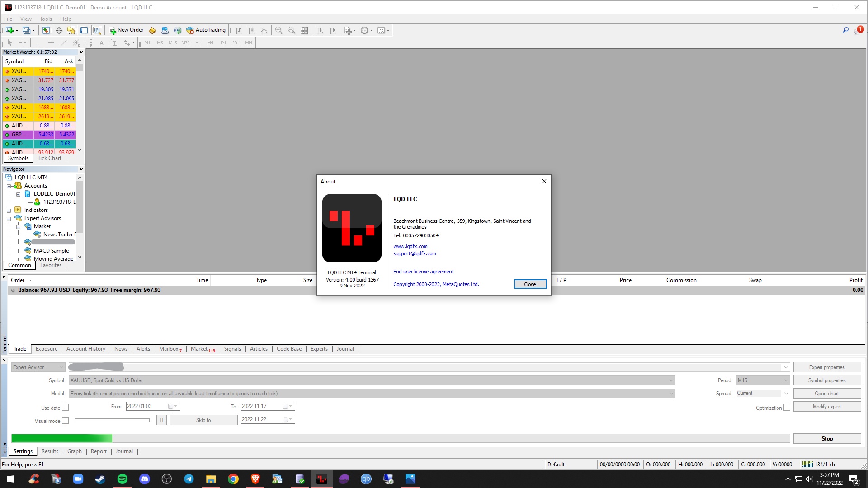Click the New Chart toolbar icon
Image resolution: width=868 pixels, height=488 pixels.
coord(9,30)
